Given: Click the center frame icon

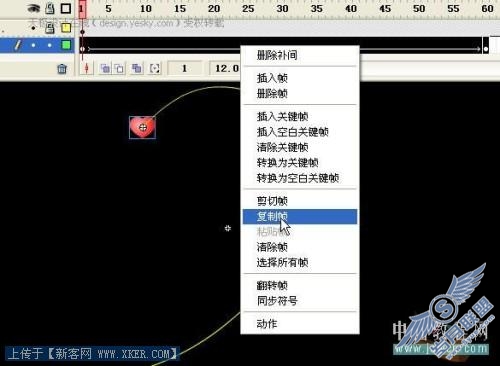Looking at the screenshot, I should (87, 68).
